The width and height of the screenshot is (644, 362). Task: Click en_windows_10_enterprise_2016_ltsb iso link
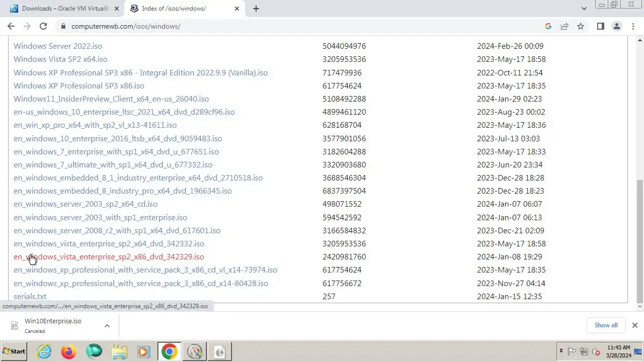(118, 138)
